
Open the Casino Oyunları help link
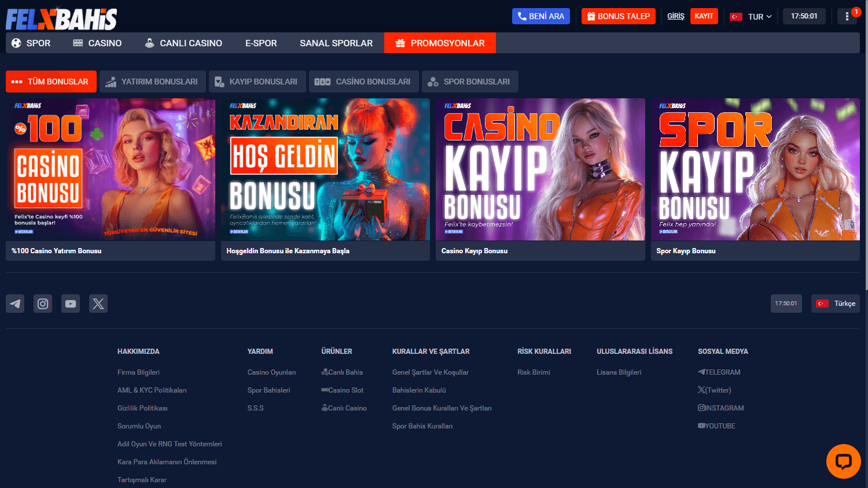[x=271, y=372]
